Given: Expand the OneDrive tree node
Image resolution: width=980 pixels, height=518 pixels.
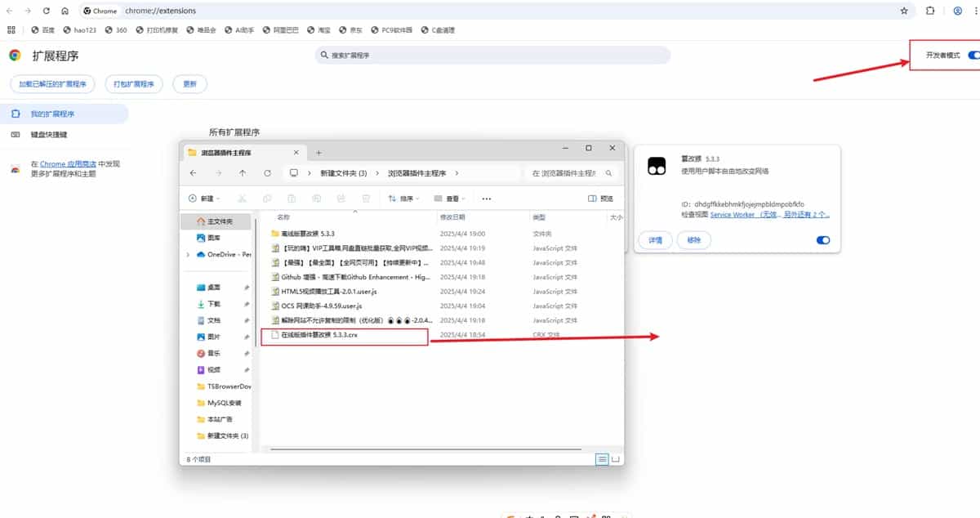Looking at the screenshot, I should [x=189, y=254].
